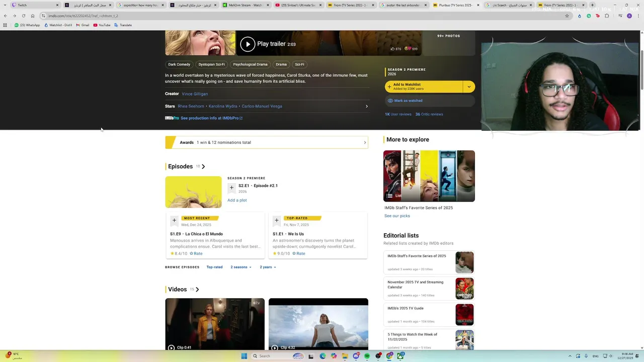The height and width of the screenshot is (362, 644).
Task: Click the Play trailer circle icon
Action: [247, 44]
